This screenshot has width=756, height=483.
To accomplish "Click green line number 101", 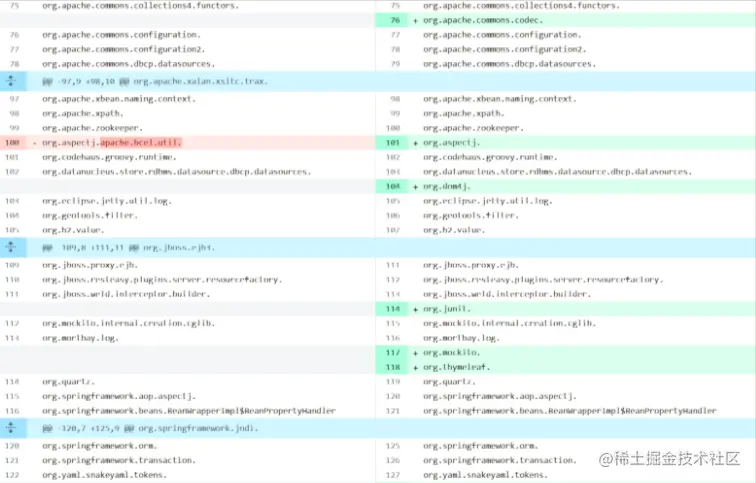I will pyautogui.click(x=392, y=143).
